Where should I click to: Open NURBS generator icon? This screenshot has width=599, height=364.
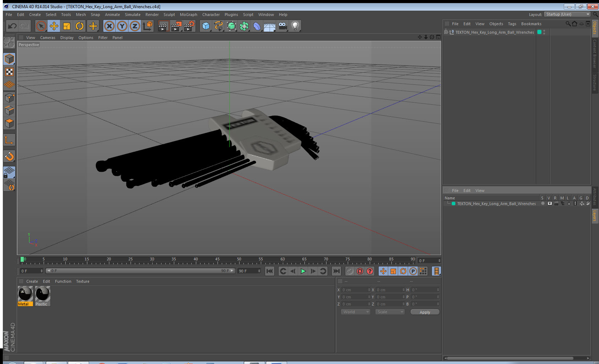(231, 26)
